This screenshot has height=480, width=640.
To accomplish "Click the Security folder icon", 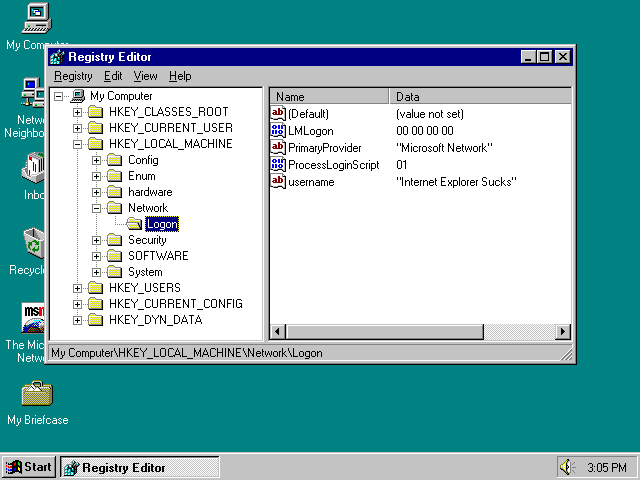I will [115, 240].
